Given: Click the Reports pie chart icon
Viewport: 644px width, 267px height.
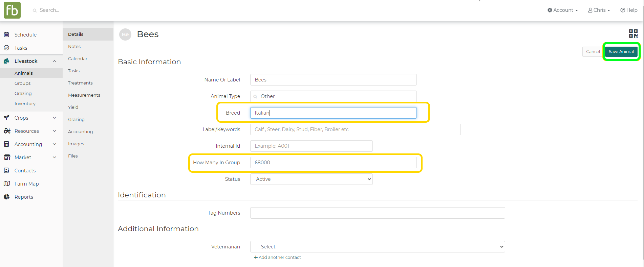Looking at the screenshot, I should [x=6, y=197].
